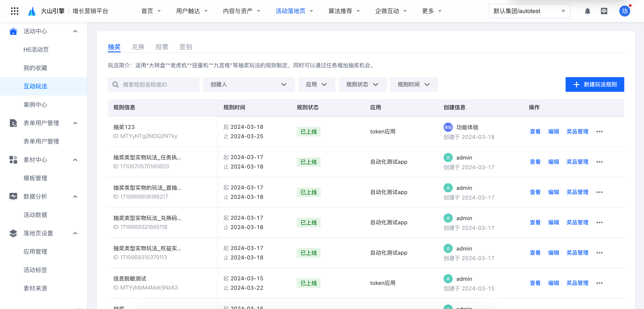The image size is (644, 309).
Task: Collapse the 表单用户管理 sidebar group
Action: tap(75, 123)
